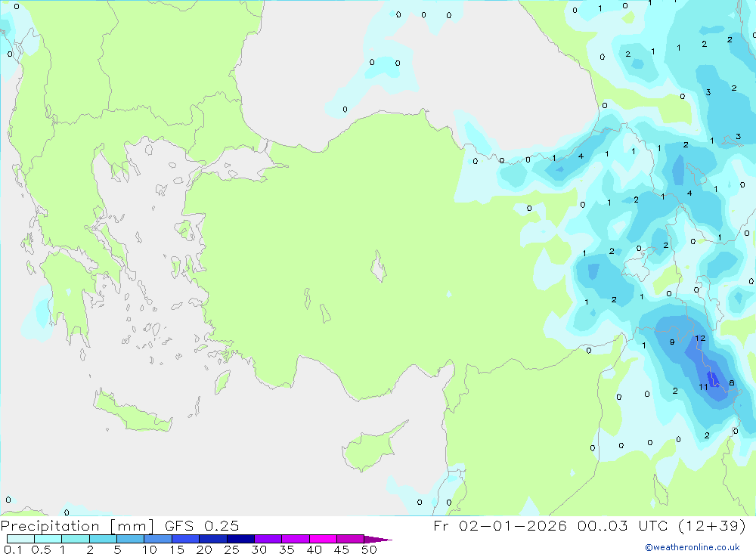Select the 35–40 mm legend color swatch
The width and height of the screenshot is (756, 554).
pyautogui.click(x=296, y=539)
